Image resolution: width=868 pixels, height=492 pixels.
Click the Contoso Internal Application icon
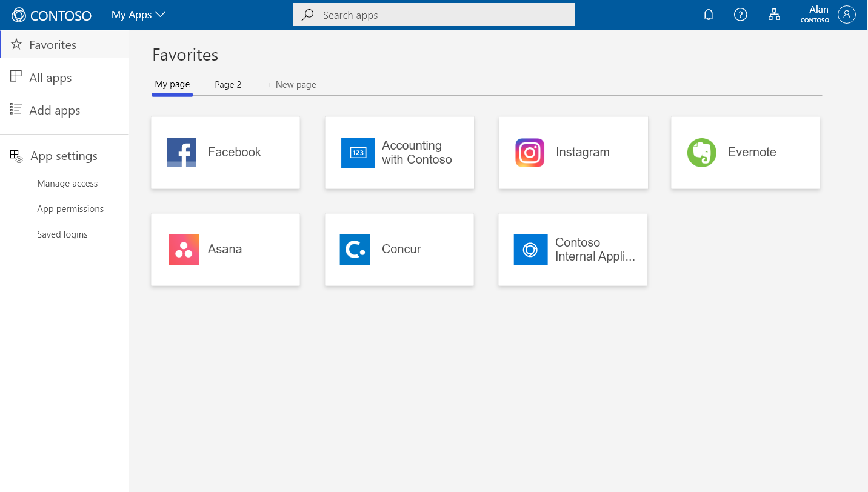tap(531, 250)
